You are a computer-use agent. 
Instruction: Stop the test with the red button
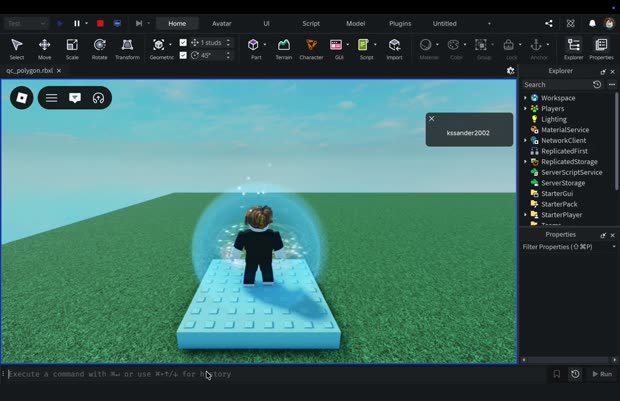[100, 23]
